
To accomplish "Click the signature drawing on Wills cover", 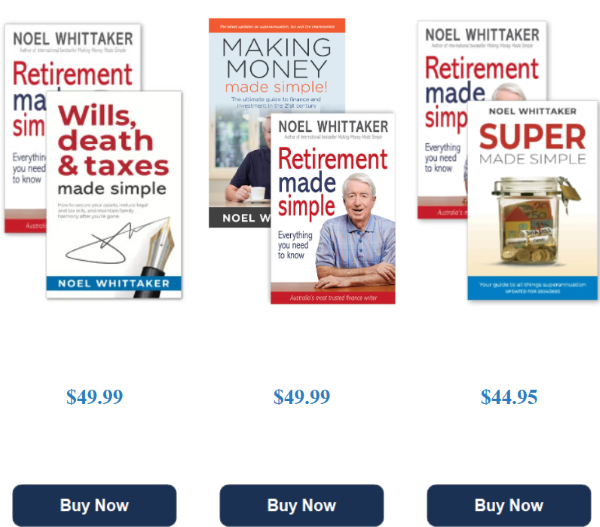I will pyautogui.click(x=115, y=242).
